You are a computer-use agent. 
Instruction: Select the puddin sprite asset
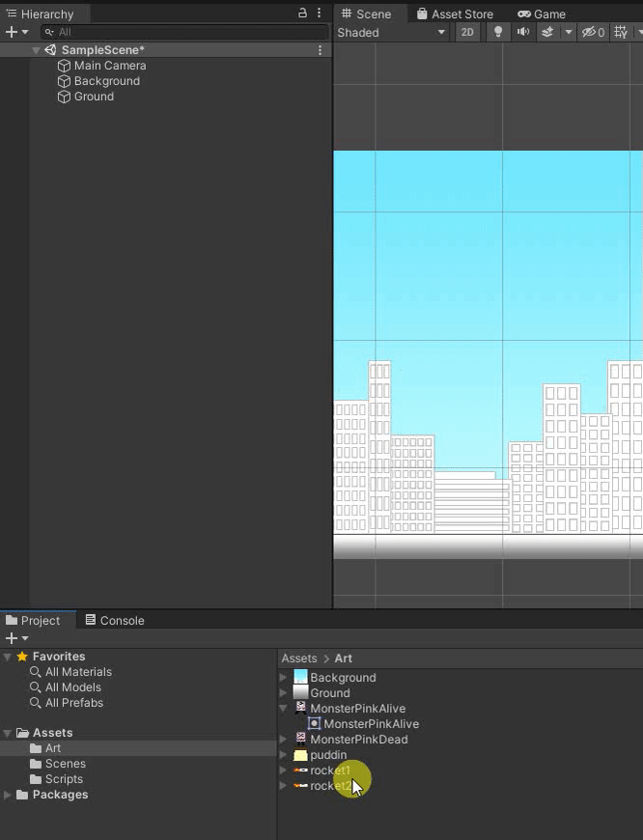pyautogui.click(x=327, y=755)
